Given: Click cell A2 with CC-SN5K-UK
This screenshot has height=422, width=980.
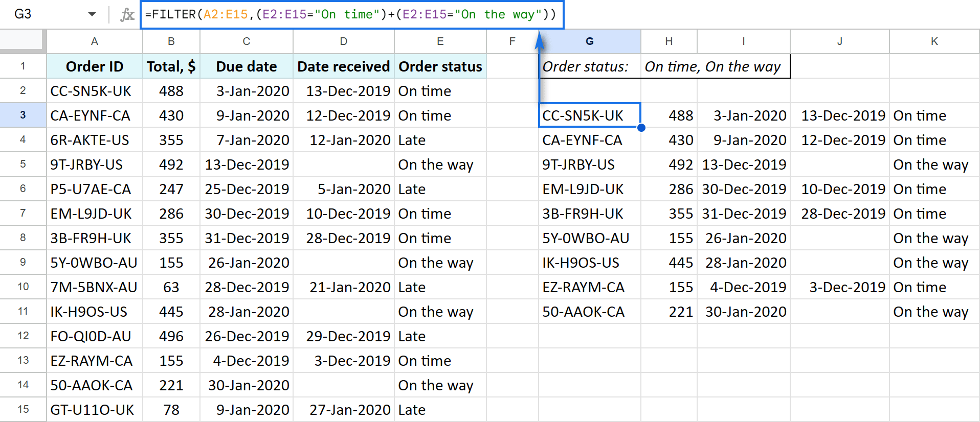Looking at the screenshot, I should 95,91.
